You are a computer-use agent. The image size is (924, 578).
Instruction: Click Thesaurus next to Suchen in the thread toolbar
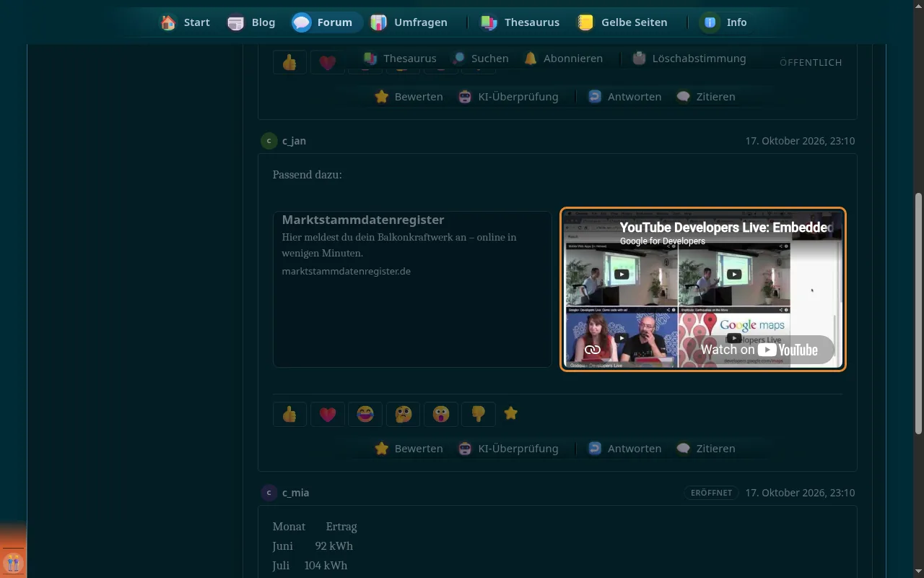point(399,59)
